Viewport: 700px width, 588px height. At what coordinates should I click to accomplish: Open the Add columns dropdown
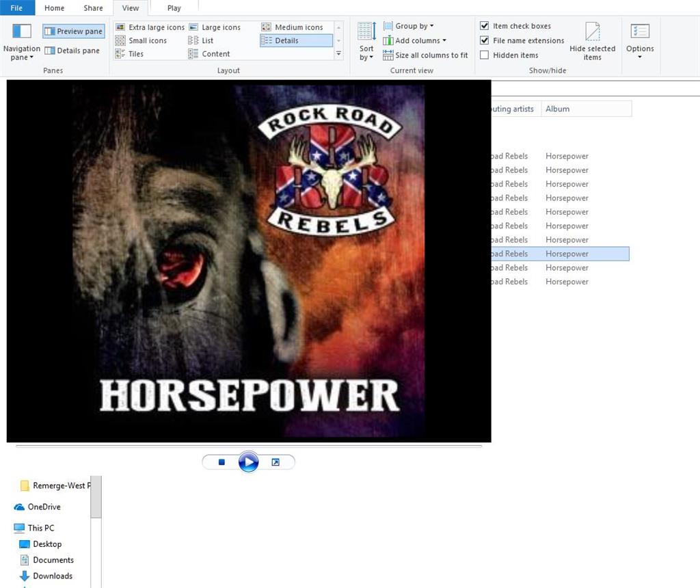click(415, 40)
